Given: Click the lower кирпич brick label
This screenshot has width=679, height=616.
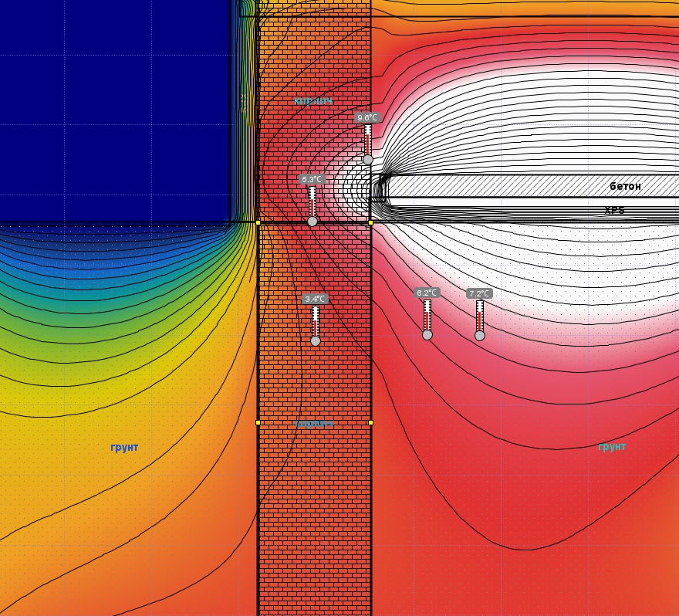Looking at the screenshot, I should point(314,424).
